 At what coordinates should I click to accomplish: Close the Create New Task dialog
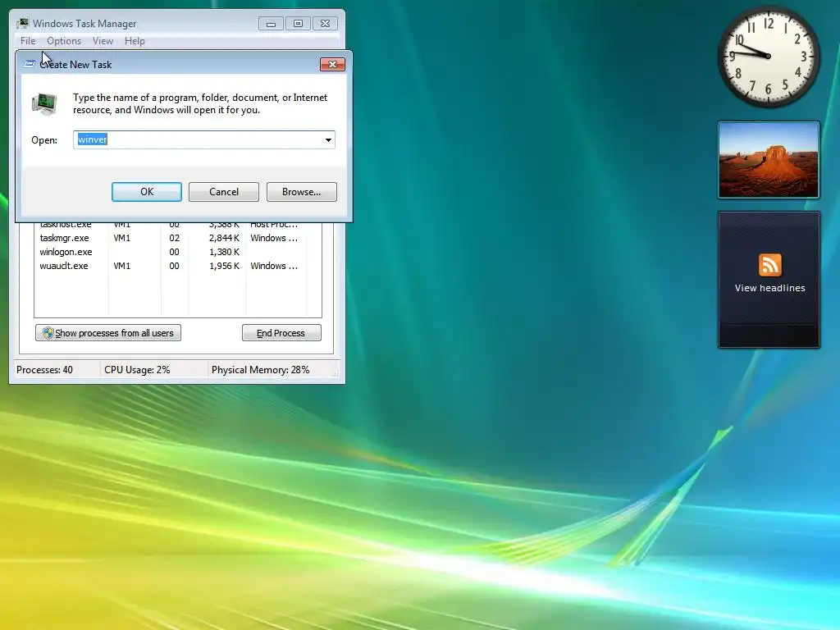[332, 64]
